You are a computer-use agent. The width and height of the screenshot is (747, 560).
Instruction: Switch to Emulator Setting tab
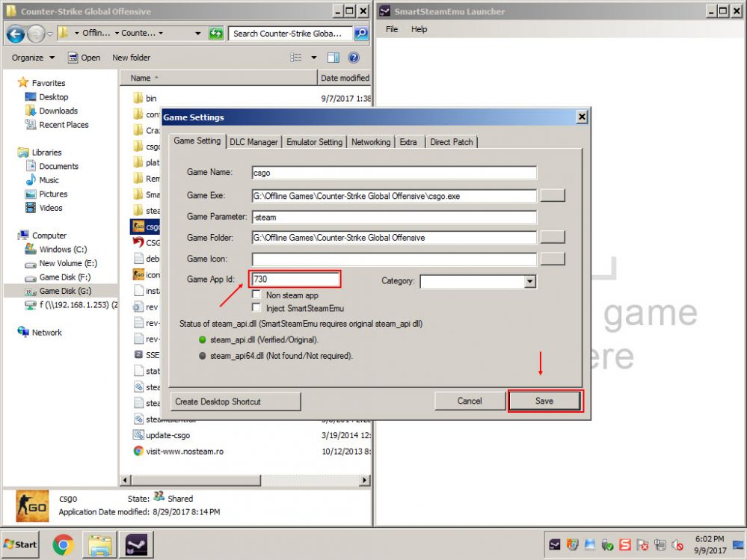coord(314,142)
